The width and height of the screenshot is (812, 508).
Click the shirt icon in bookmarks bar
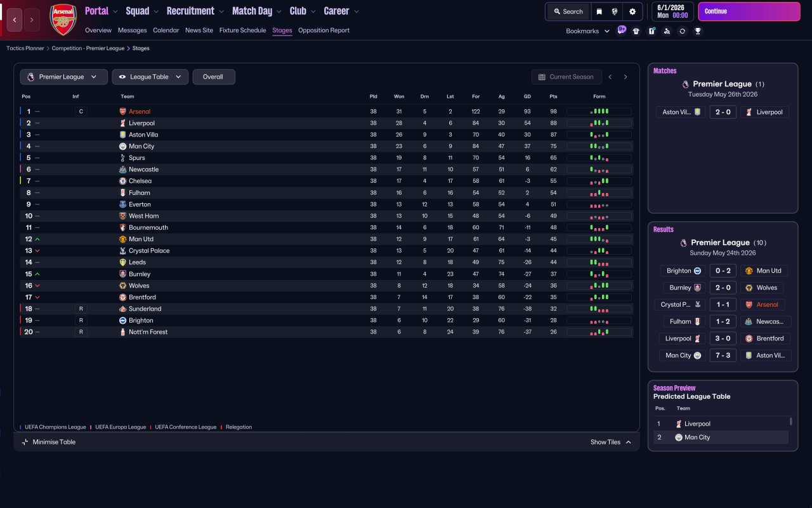point(636,31)
